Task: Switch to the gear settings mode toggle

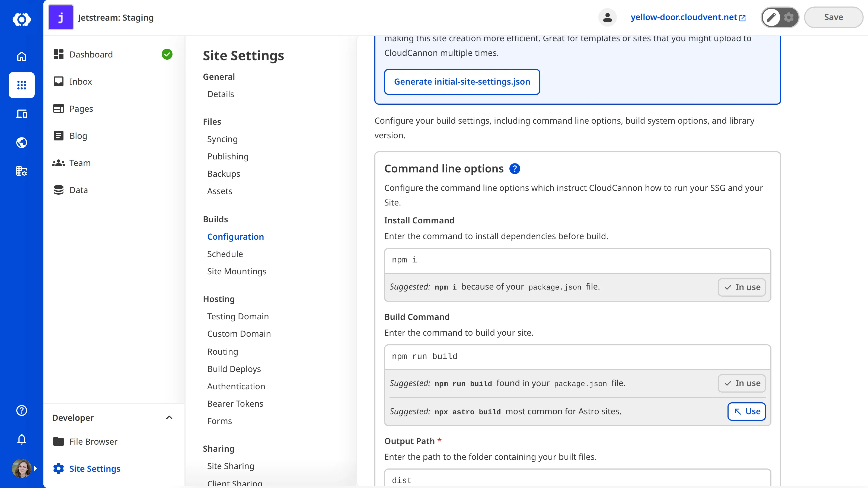Action: [x=789, y=17]
